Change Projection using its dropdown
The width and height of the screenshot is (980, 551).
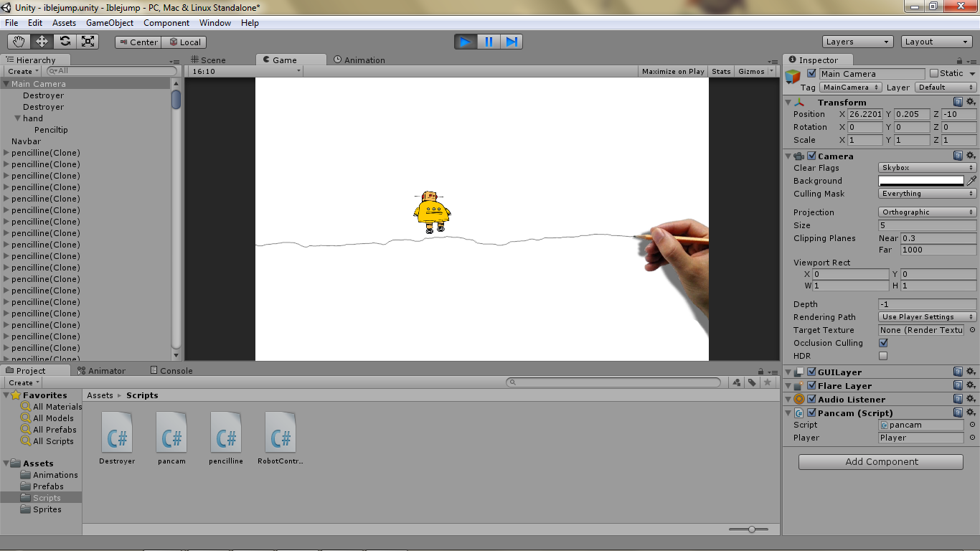coord(927,212)
